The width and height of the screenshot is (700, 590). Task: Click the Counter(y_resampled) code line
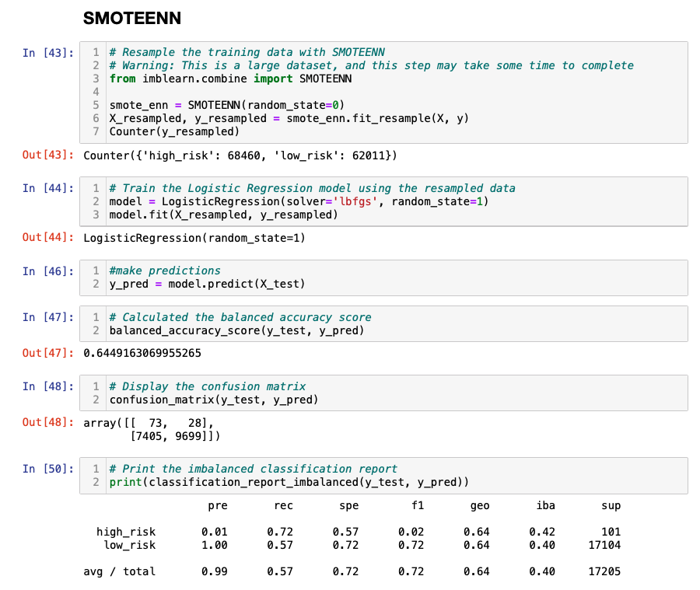(174, 131)
